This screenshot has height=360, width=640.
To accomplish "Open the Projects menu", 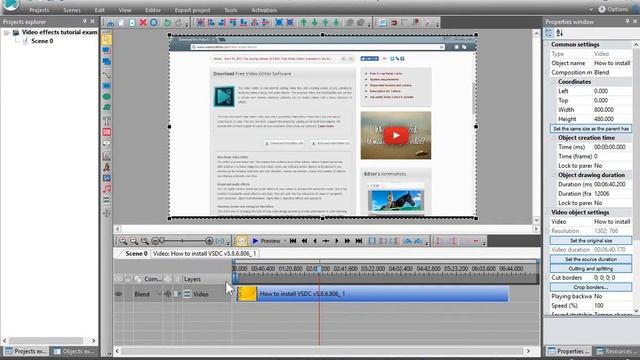I will pyautogui.click(x=39, y=10).
